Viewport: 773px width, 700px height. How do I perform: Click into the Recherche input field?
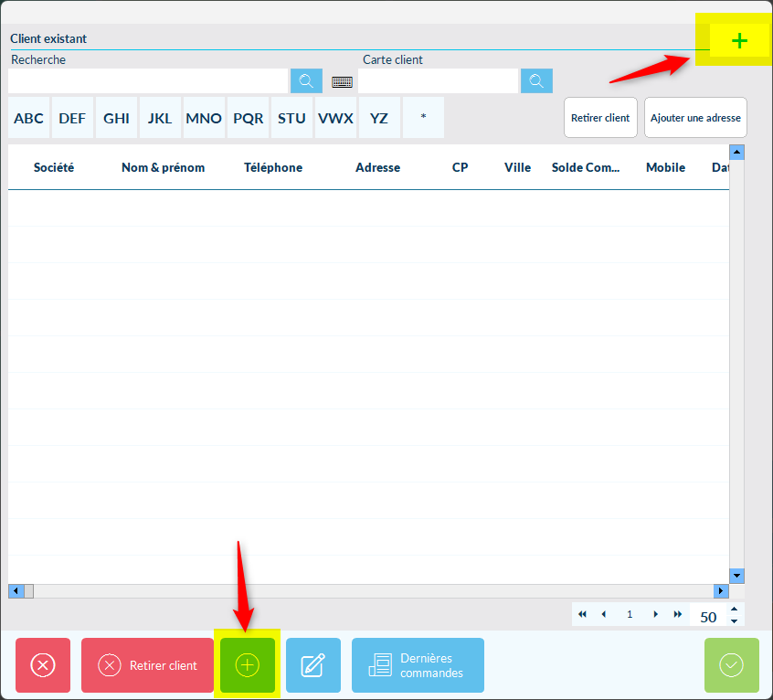tap(148, 80)
